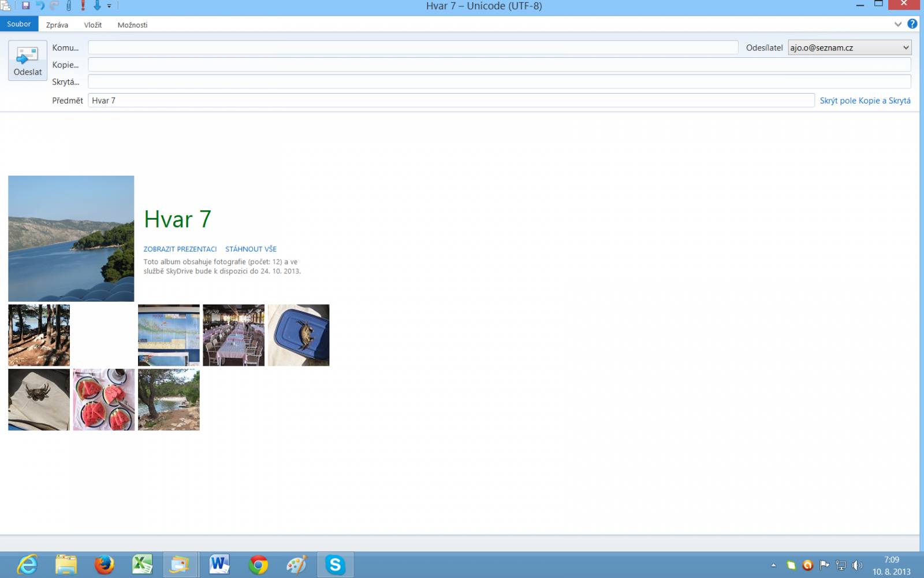Click the mail app icon in title bar
Screen dimensions: 924x578
[x=6, y=6]
